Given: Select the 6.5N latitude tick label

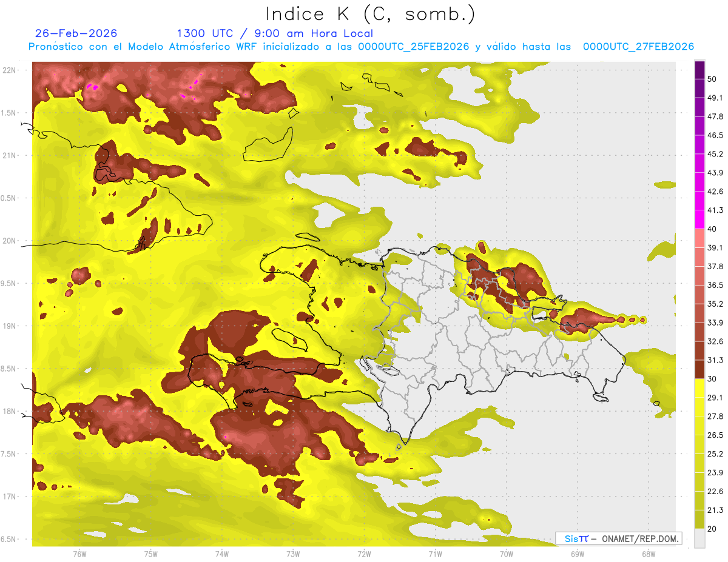Looking at the screenshot, I should tap(8, 540).
